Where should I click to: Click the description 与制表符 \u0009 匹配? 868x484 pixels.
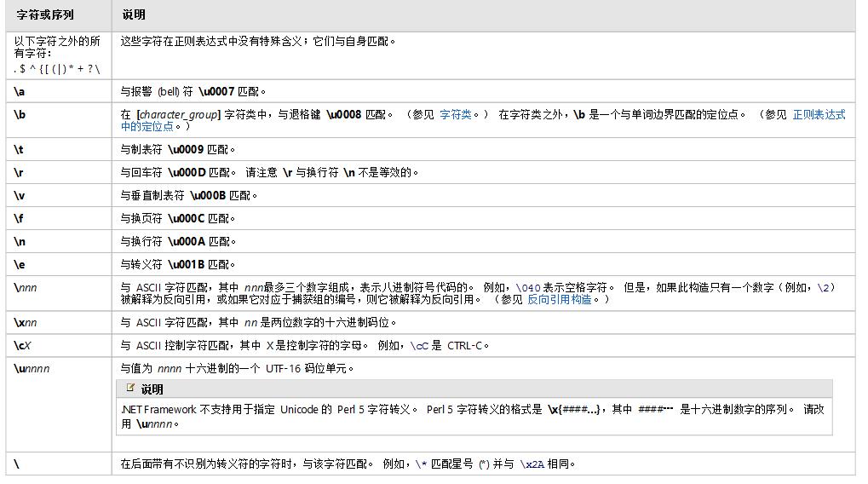click(178, 149)
